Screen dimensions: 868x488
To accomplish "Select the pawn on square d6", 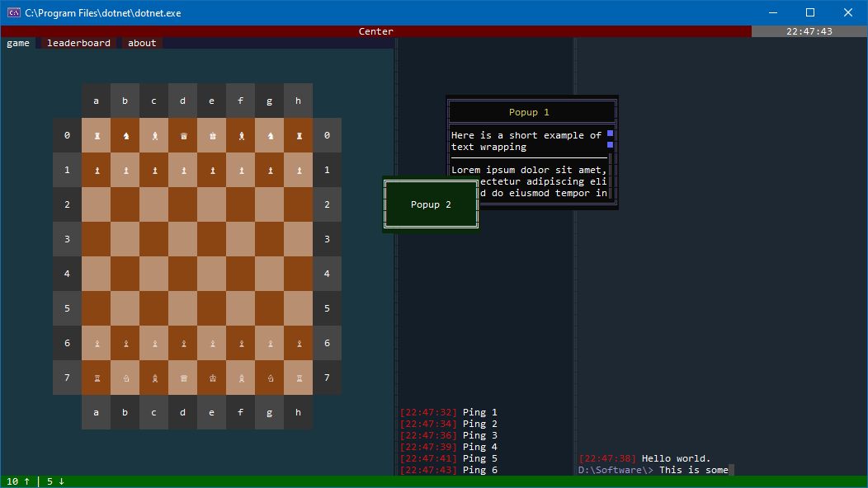I will (183, 344).
